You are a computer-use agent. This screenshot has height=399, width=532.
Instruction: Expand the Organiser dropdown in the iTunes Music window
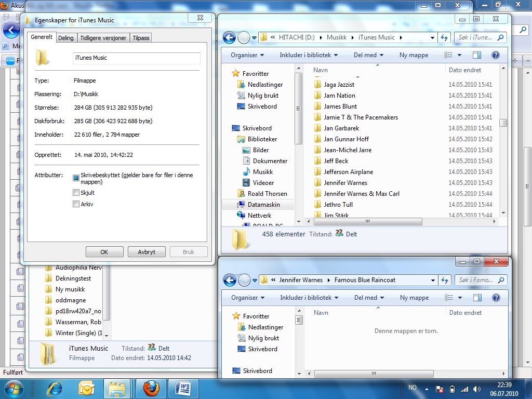[x=247, y=55]
